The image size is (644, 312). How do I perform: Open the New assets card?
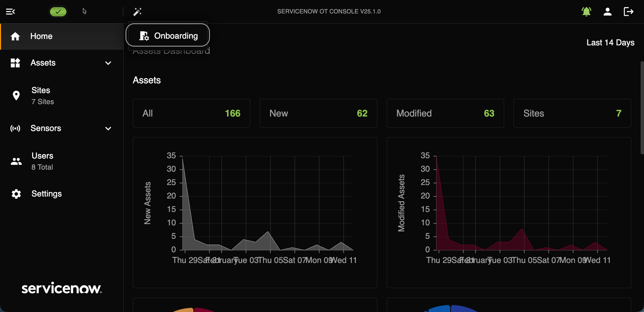click(318, 113)
